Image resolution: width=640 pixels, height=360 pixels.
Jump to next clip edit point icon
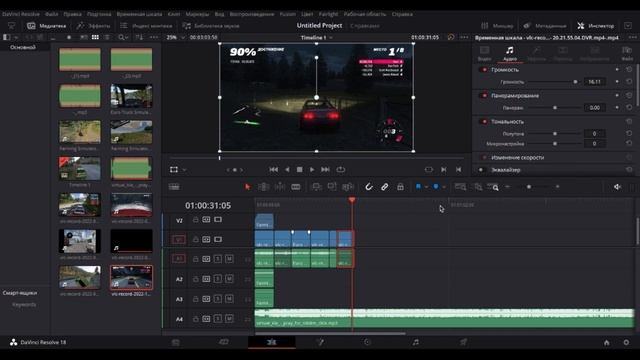point(444,169)
